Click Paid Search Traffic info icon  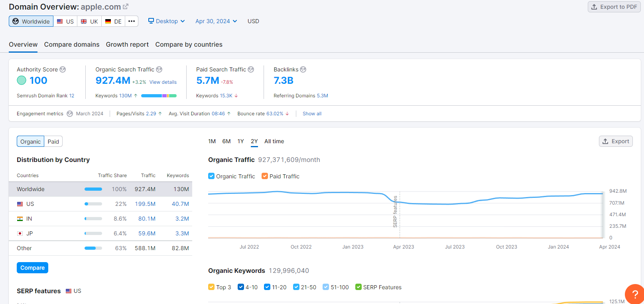tap(251, 69)
